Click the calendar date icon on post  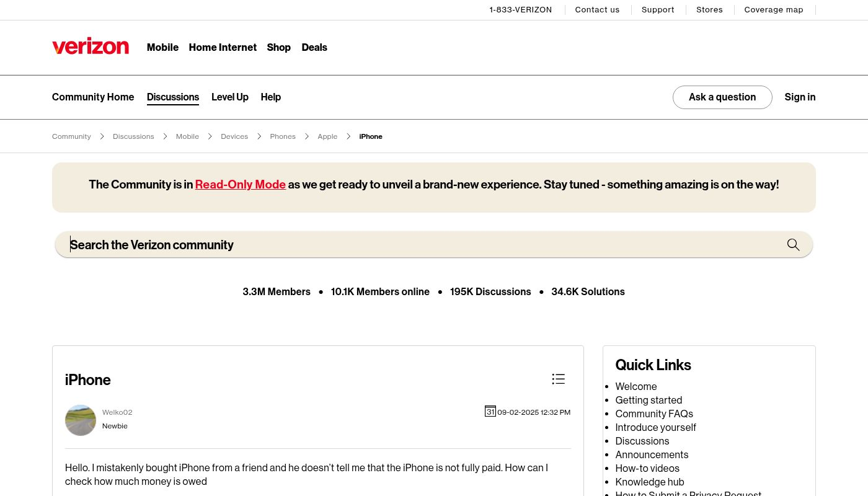pos(490,412)
